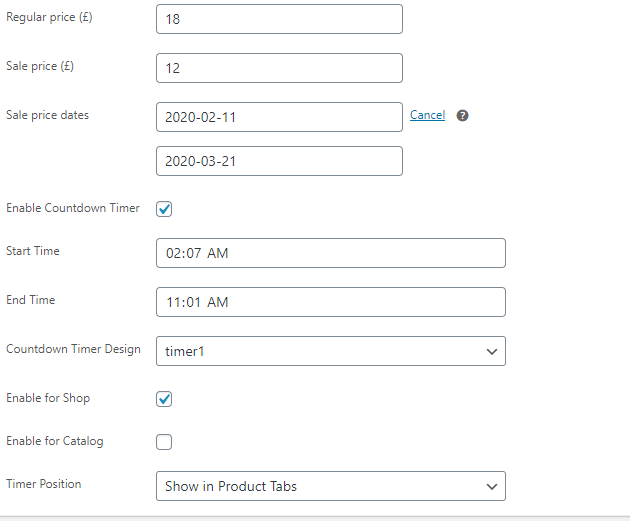Image resolution: width=630 pixels, height=521 pixels.
Task: Click the AM segment of End Time
Action: click(217, 302)
